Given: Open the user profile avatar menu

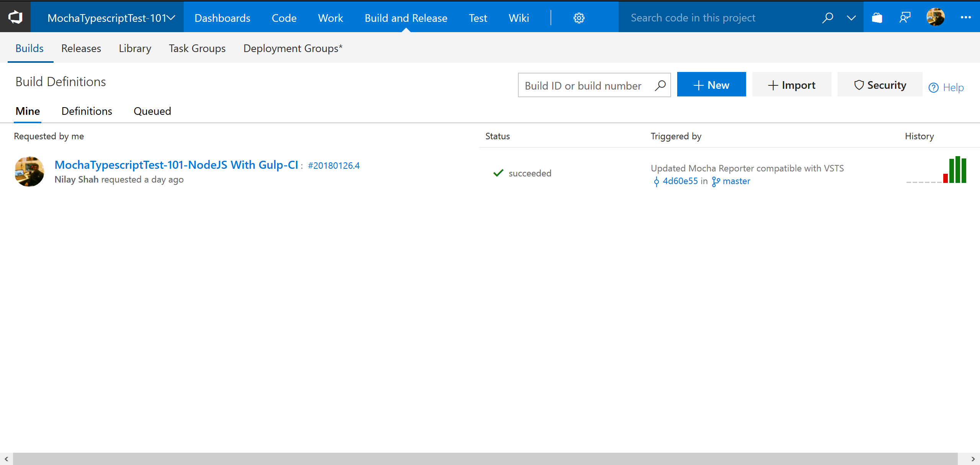Looking at the screenshot, I should point(936,17).
